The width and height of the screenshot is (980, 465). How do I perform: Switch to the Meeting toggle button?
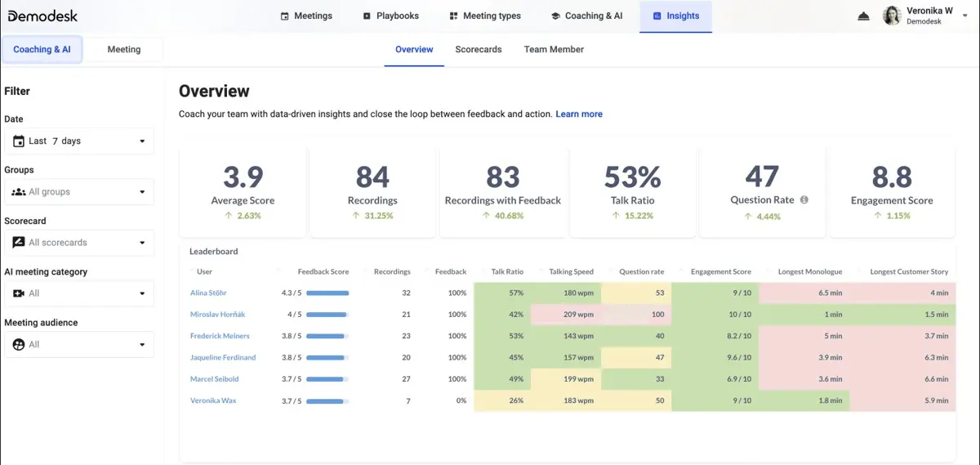pos(124,49)
